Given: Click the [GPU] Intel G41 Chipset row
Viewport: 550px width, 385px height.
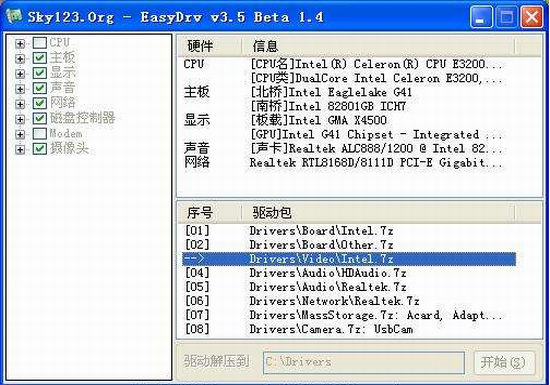Looking at the screenshot, I should [x=349, y=134].
